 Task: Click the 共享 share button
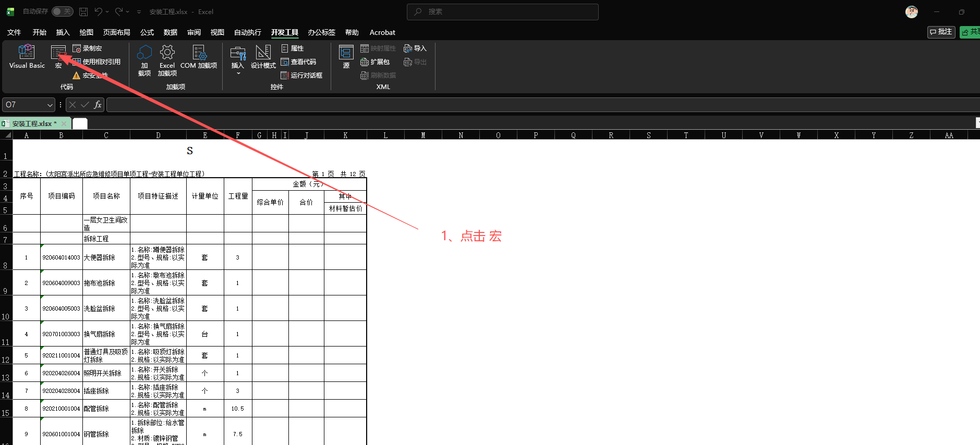pyautogui.click(x=970, y=32)
